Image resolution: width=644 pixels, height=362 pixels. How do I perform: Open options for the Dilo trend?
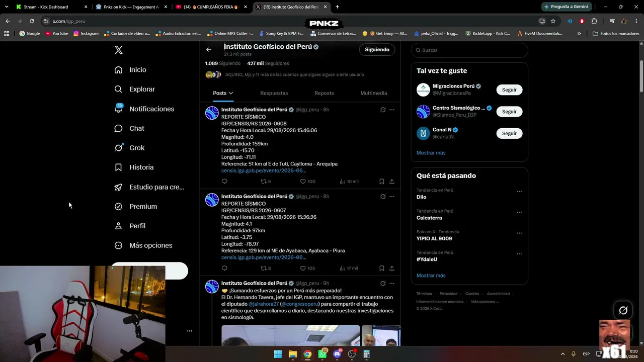coord(519,192)
